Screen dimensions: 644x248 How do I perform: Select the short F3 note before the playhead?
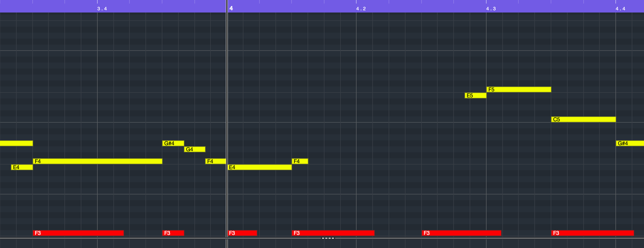click(x=173, y=233)
